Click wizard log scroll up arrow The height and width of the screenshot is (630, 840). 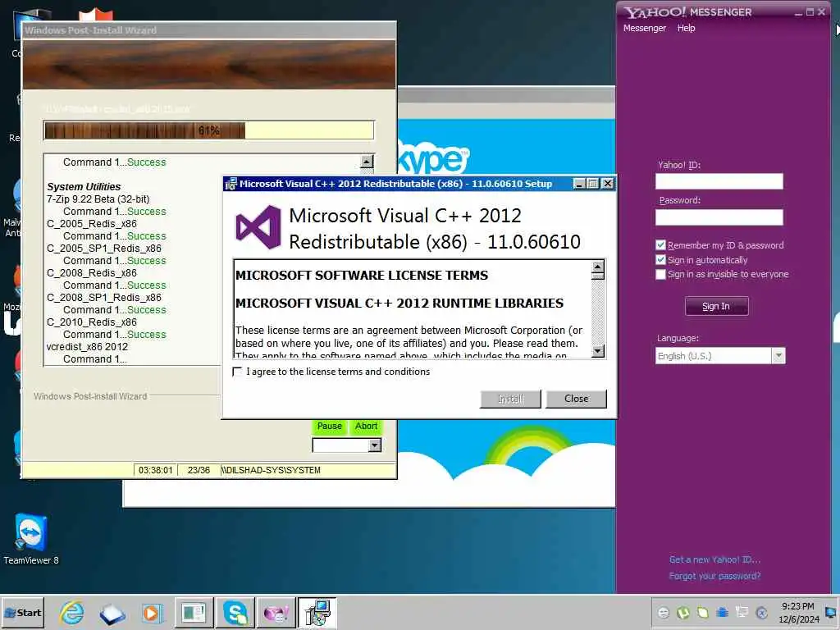pos(367,162)
